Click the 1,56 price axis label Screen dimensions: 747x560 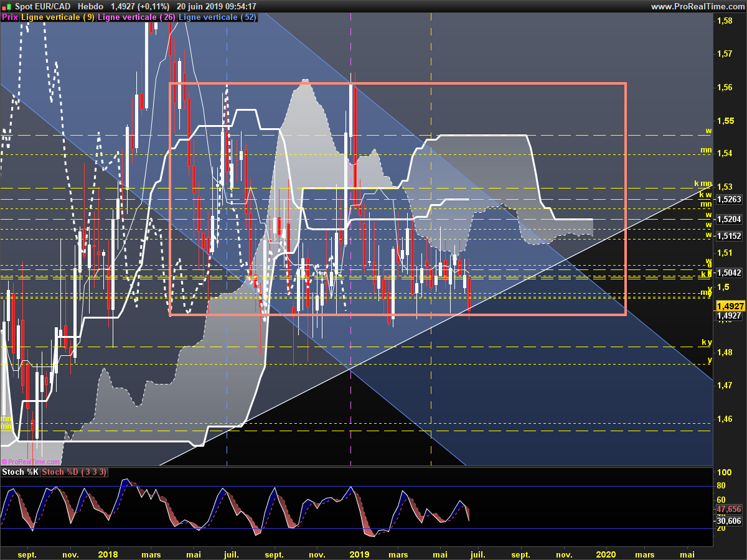click(x=724, y=87)
